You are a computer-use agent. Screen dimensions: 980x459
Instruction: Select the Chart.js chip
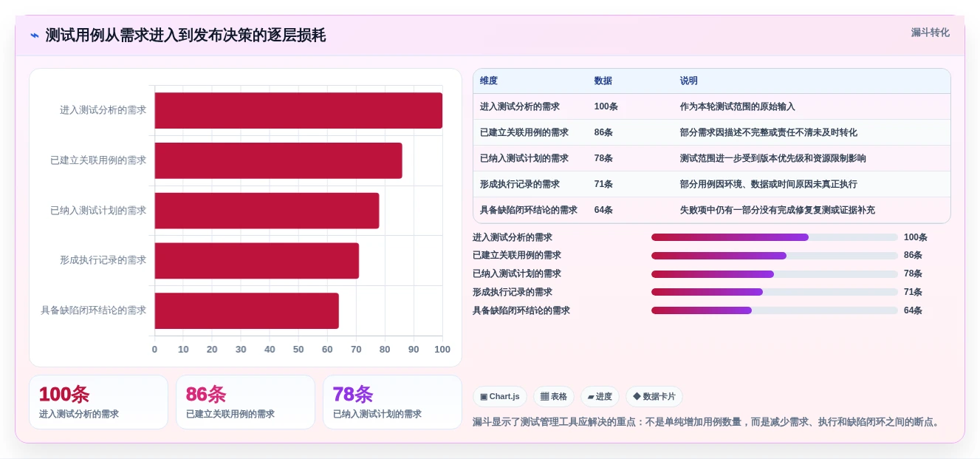tap(500, 396)
